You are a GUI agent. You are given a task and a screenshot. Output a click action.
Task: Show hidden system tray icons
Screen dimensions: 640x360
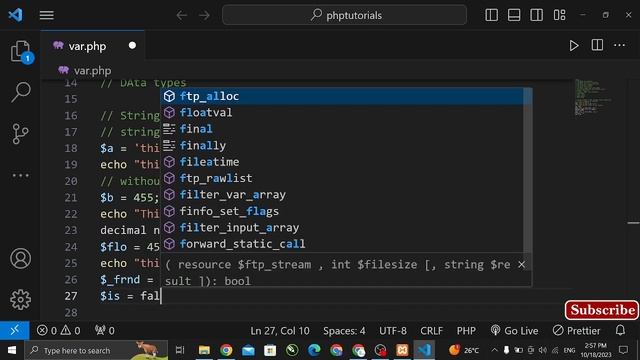(494, 350)
